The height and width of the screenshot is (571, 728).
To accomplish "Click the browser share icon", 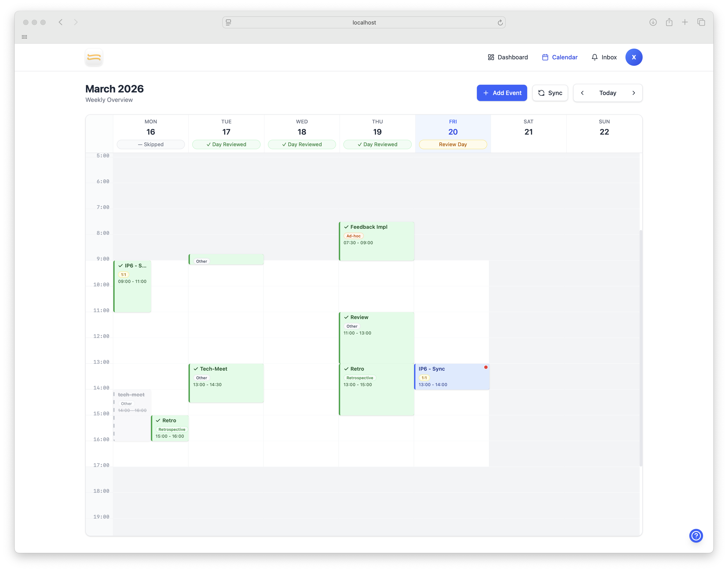I will coord(669,22).
